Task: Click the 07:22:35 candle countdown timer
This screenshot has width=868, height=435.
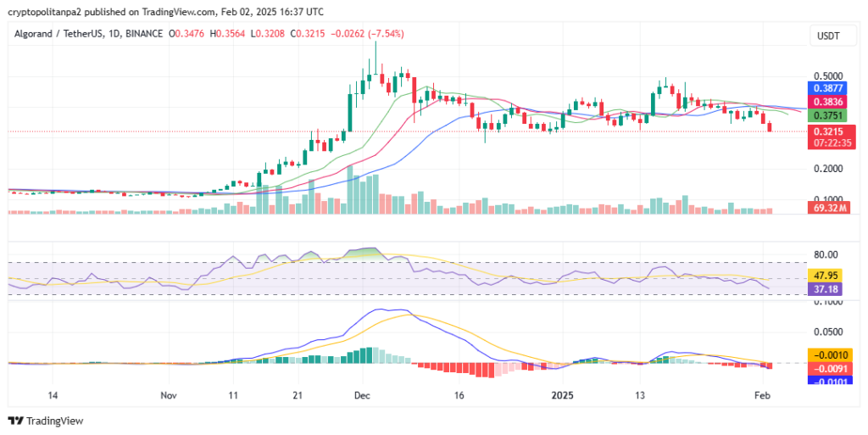Action: [827, 143]
